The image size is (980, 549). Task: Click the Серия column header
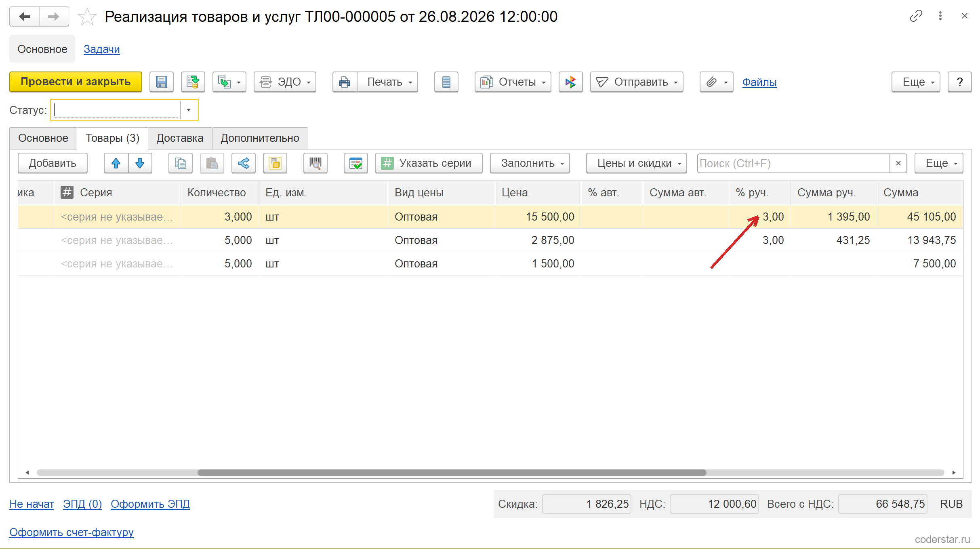117,193
